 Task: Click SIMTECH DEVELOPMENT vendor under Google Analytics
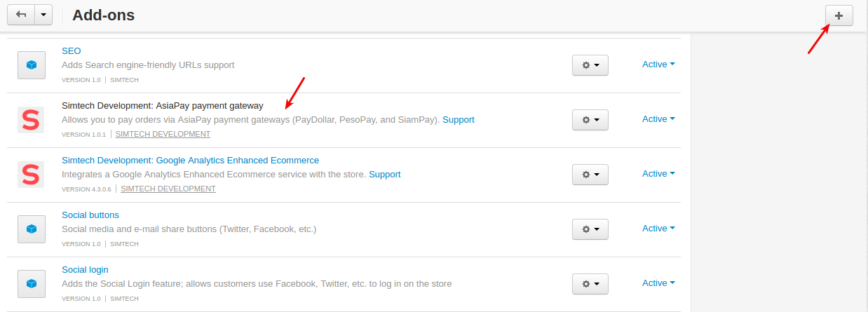coord(168,189)
